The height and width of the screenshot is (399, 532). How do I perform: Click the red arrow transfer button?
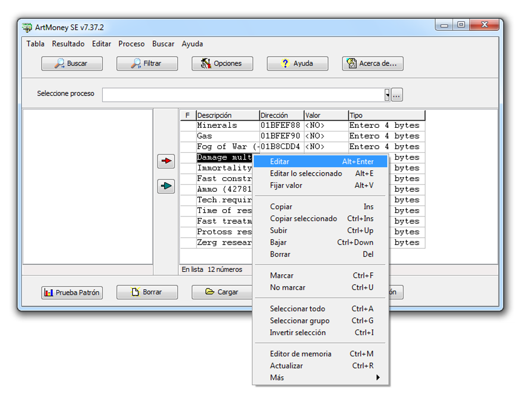[x=166, y=161]
